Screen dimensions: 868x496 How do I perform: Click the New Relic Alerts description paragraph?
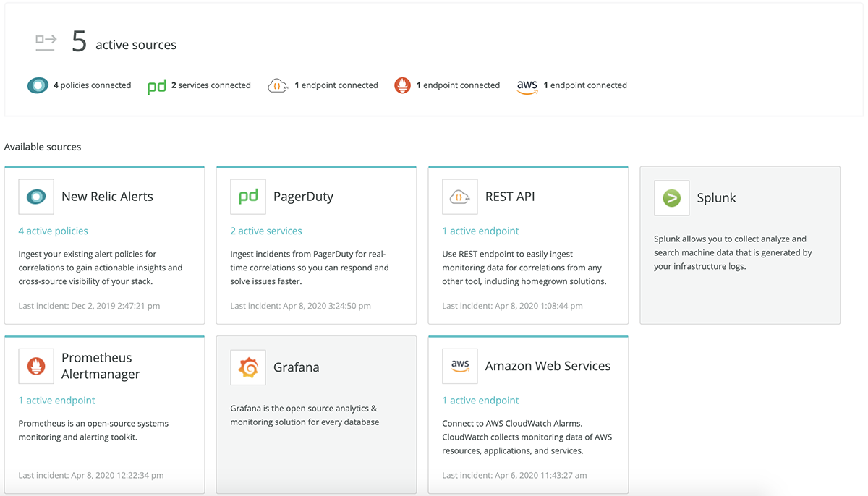pyautogui.click(x=101, y=268)
